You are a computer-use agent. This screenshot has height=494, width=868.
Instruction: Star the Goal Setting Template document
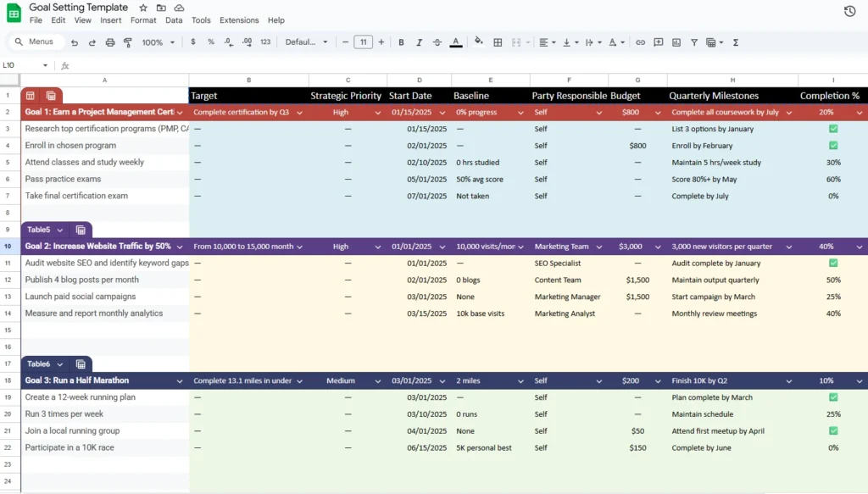click(142, 7)
